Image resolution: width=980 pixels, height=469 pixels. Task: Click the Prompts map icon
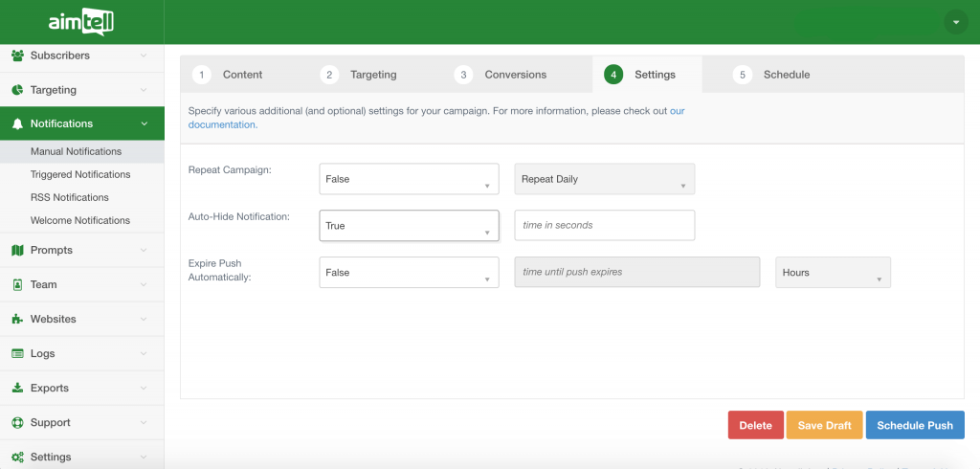pos(17,251)
